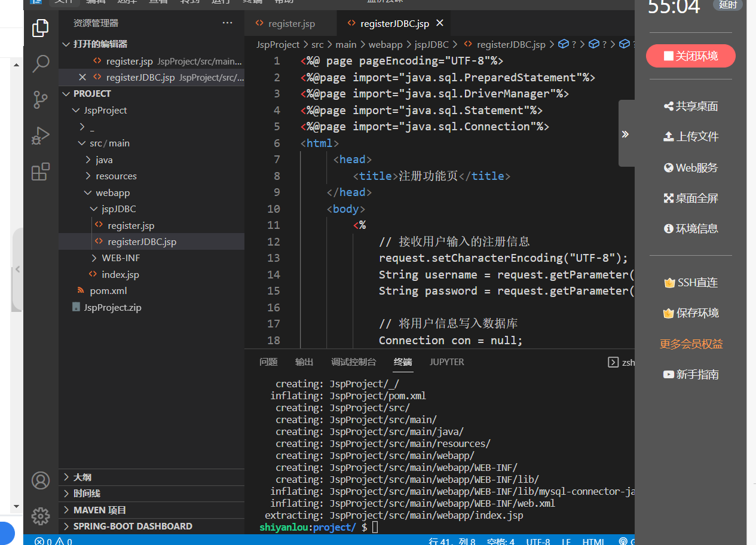The width and height of the screenshot is (756, 545).
Task: Open pom.xml in the file tree
Action: tap(108, 291)
